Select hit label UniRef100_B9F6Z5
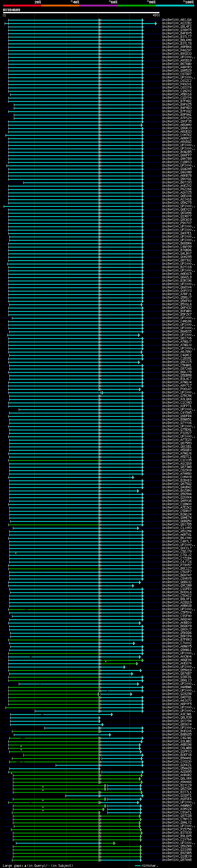 [177, 104]
